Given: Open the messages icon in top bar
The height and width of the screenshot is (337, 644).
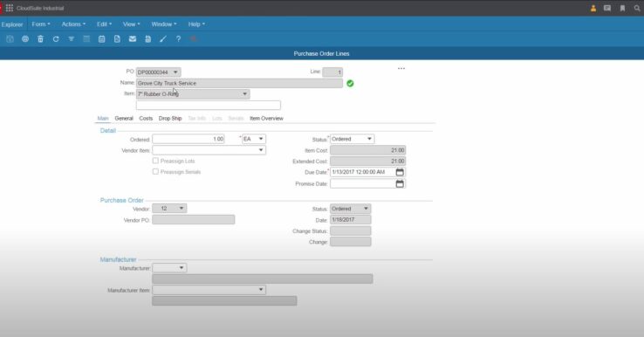Looking at the screenshot, I should tap(607, 8).
